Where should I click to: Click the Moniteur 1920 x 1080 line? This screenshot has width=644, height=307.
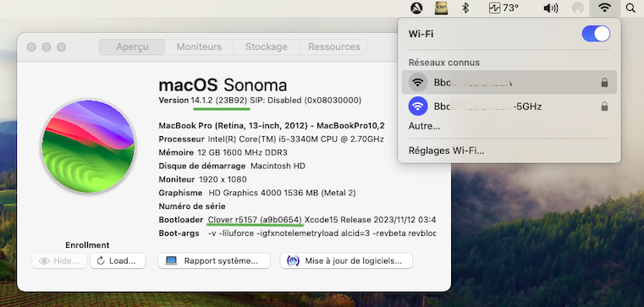coord(202,179)
